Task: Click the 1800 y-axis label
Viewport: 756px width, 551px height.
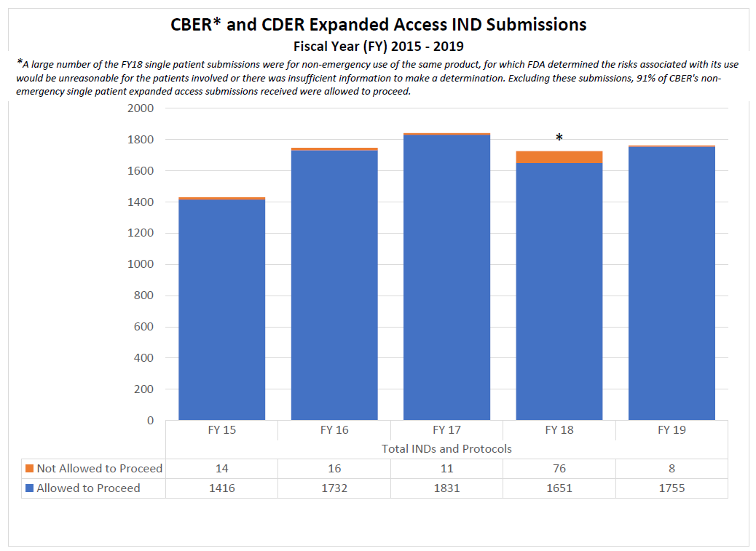Action: tap(141, 140)
